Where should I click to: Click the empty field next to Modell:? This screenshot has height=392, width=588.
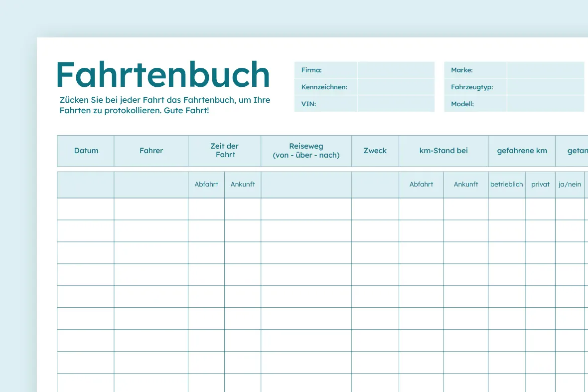[546, 104]
